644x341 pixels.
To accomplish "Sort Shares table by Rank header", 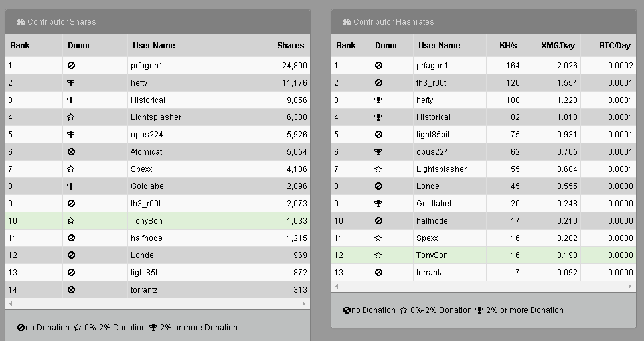I will [20, 46].
